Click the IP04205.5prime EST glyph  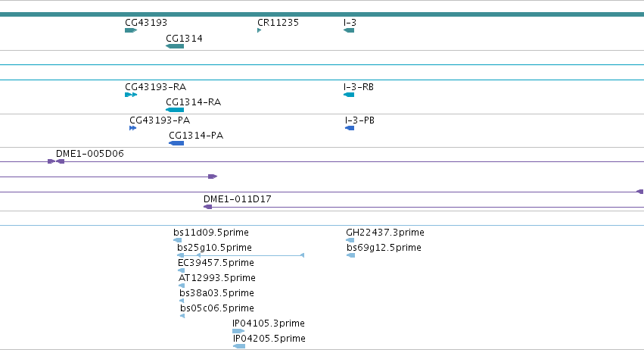(x=239, y=346)
